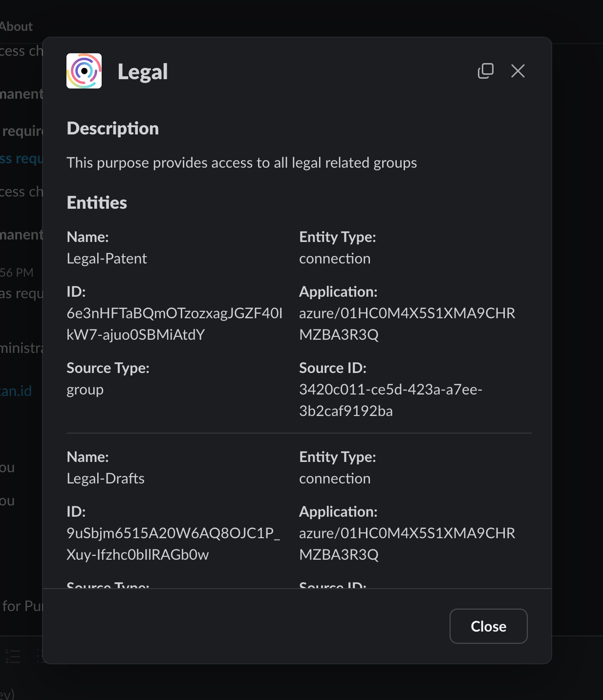The width and height of the screenshot is (603, 700).
Task: Click the Legal-Patent ID value
Action: click(x=174, y=324)
